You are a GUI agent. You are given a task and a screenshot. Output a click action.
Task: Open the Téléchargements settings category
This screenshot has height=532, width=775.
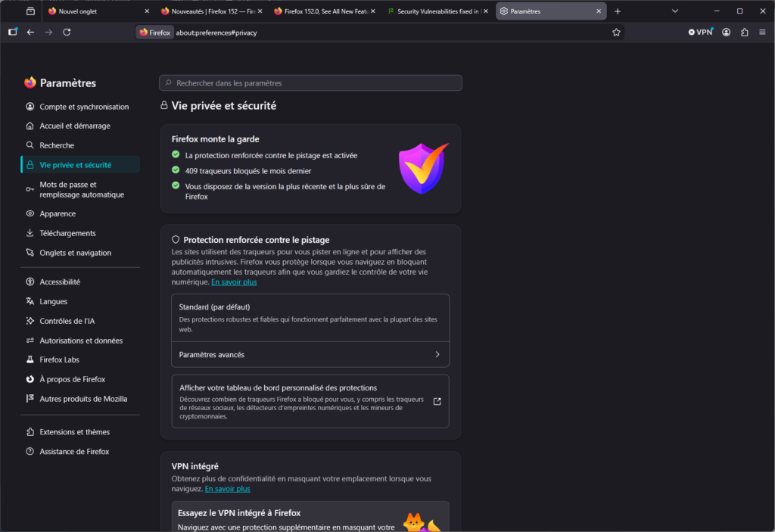point(80,233)
